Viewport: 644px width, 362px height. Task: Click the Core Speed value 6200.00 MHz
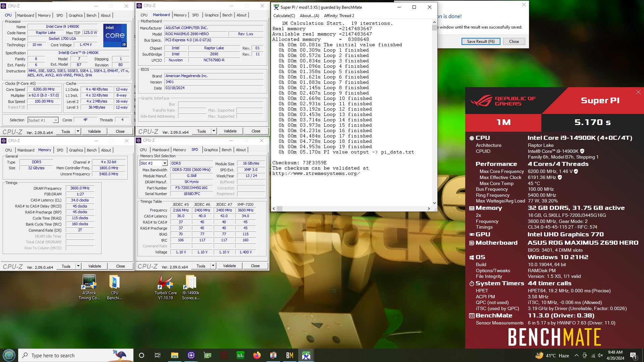coord(44,89)
